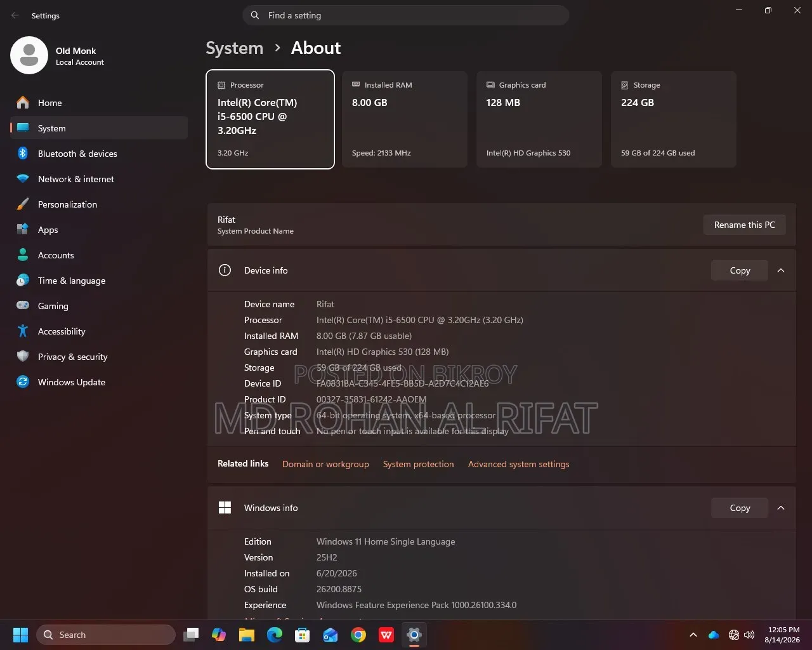Open Personalization settings
This screenshot has height=650, width=812.
tap(99, 204)
